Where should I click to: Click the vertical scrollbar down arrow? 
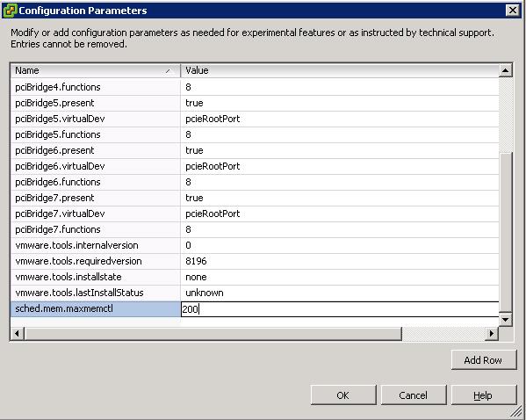(505, 319)
